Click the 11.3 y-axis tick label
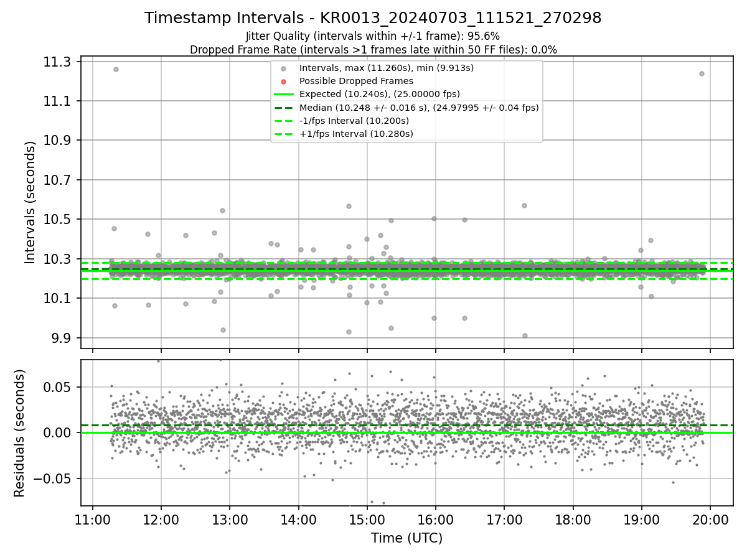 tap(58, 62)
